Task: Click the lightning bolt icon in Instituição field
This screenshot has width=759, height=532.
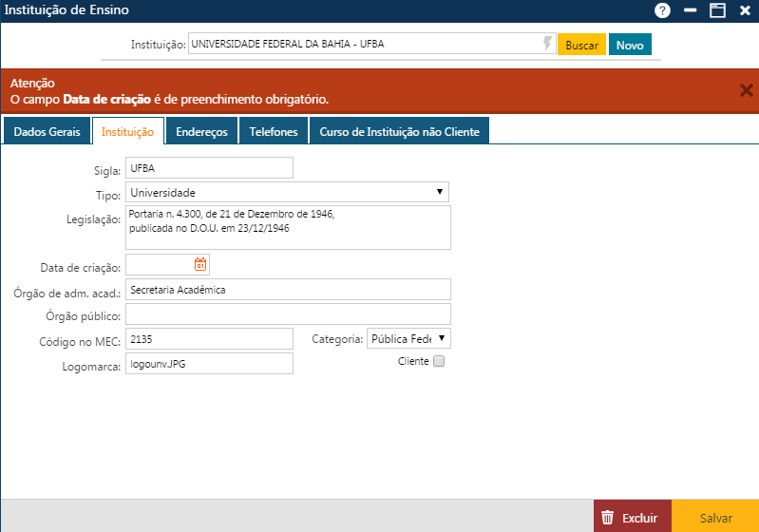Action: pos(547,44)
